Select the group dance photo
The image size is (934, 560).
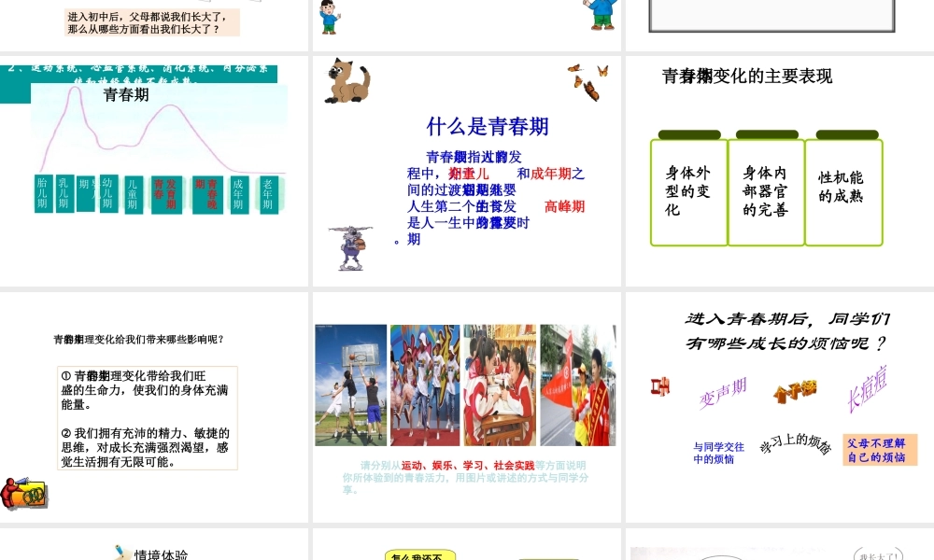(425, 385)
